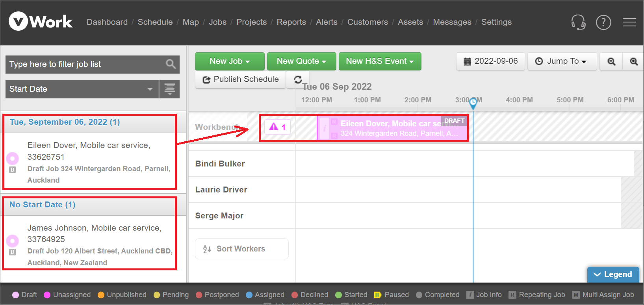Image resolution: width=644 pixels, height=305 pixels.
Task: Click the headset support icon
Action: [578, 22]
